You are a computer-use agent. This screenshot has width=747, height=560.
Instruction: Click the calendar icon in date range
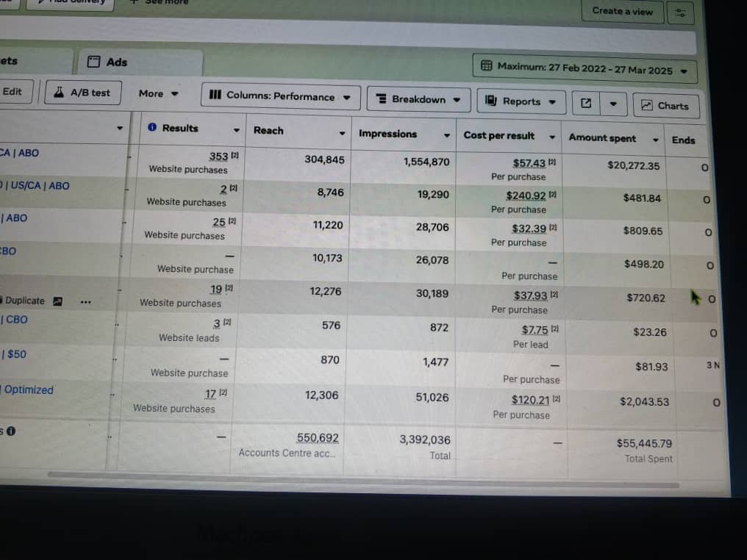pyautogui.click(x=487, y=65)
